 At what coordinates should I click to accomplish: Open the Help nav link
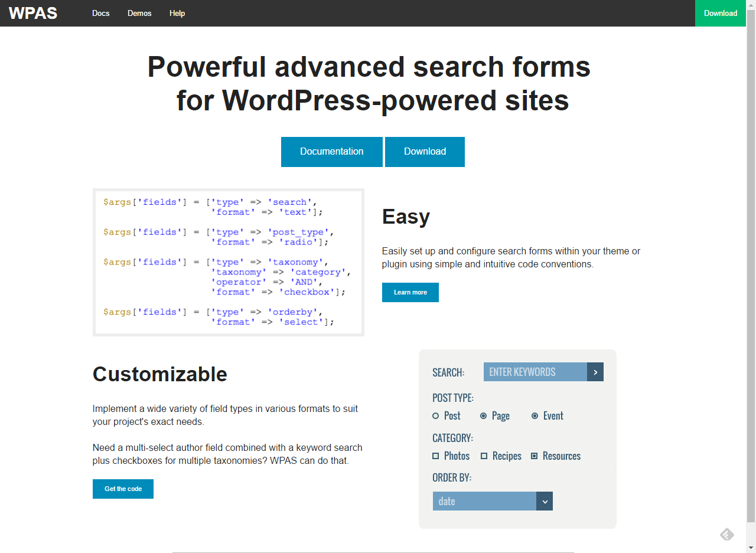[x=177, y=13]
